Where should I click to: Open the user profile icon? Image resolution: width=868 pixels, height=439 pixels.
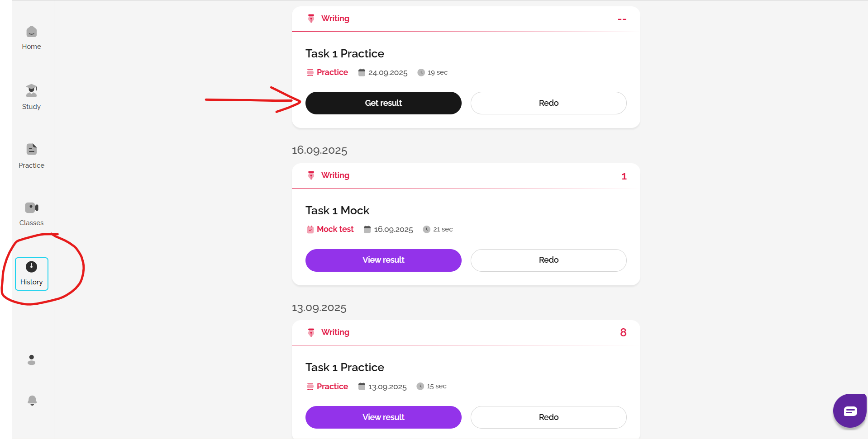click(31, 360)
